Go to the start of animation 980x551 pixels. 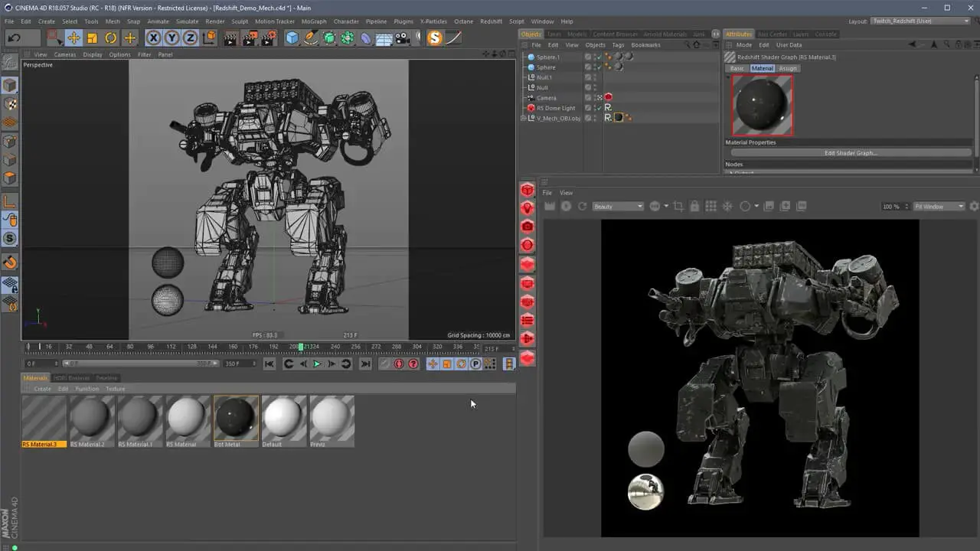(x=269, y=364)
